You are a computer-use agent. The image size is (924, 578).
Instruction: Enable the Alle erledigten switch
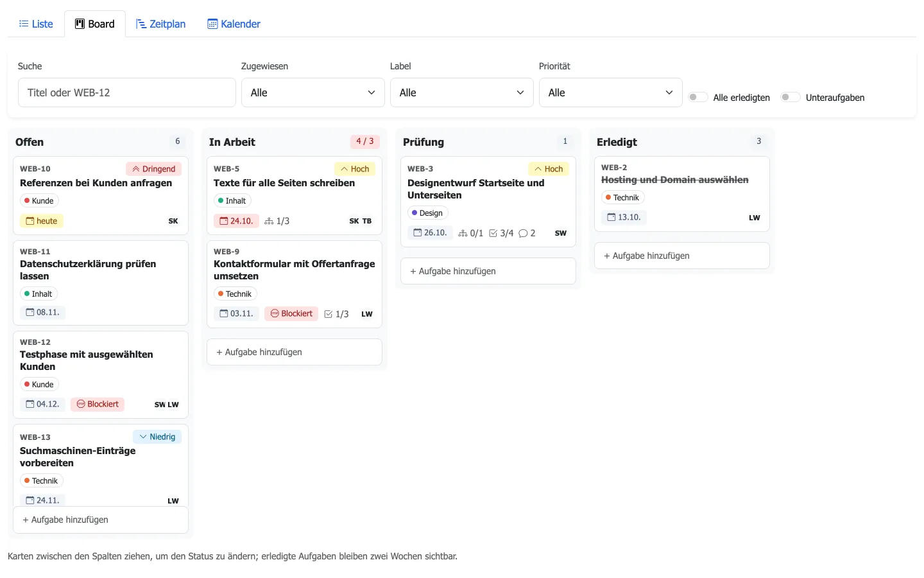[x=698, y=97]
